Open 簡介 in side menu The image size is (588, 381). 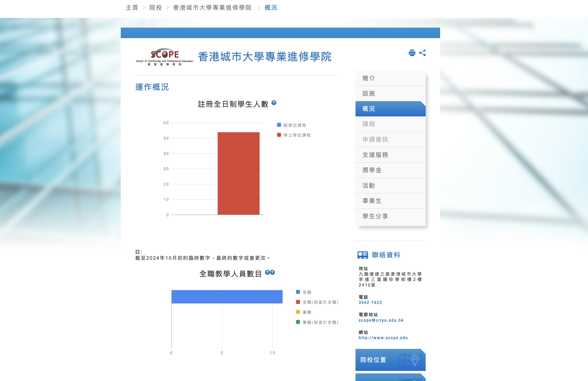[x=390, y=78]
